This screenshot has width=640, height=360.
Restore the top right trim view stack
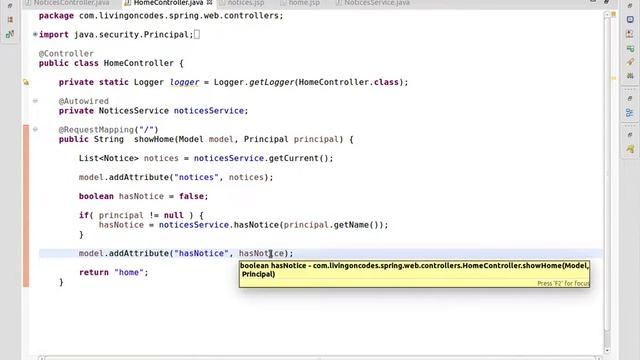click(x=630, y=6)
